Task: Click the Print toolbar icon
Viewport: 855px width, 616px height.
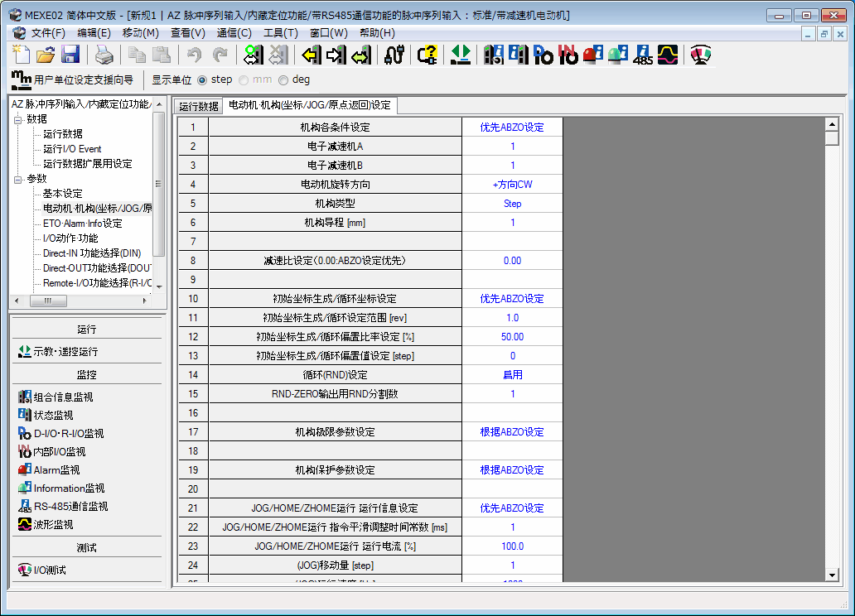Action: pyautogui.click(x=103, y=55)
